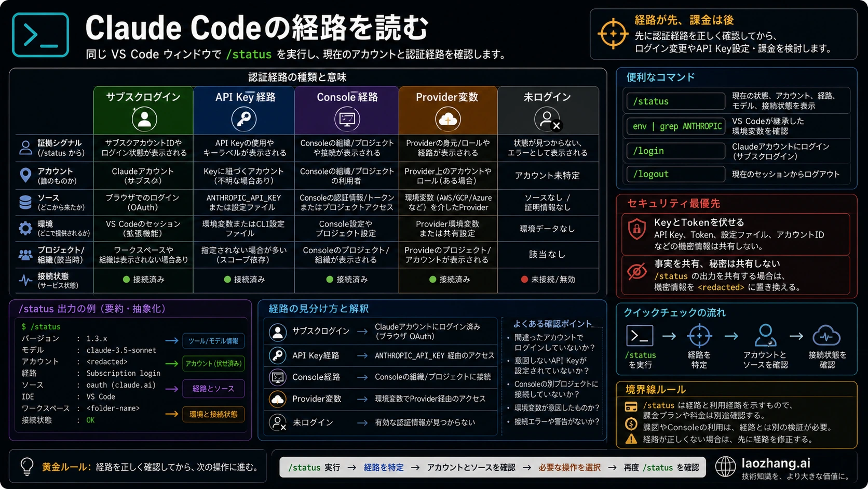Click the warning triangle icon in 境界線ルール
Image resolution: width=868 pixels, height=489 pixels.
pyautogui.click(x=631, y=440)
